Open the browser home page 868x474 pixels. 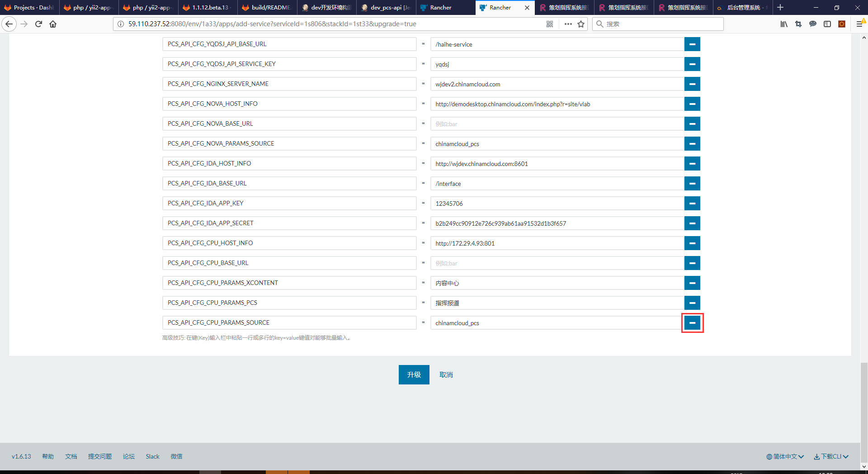pos(53,24)
